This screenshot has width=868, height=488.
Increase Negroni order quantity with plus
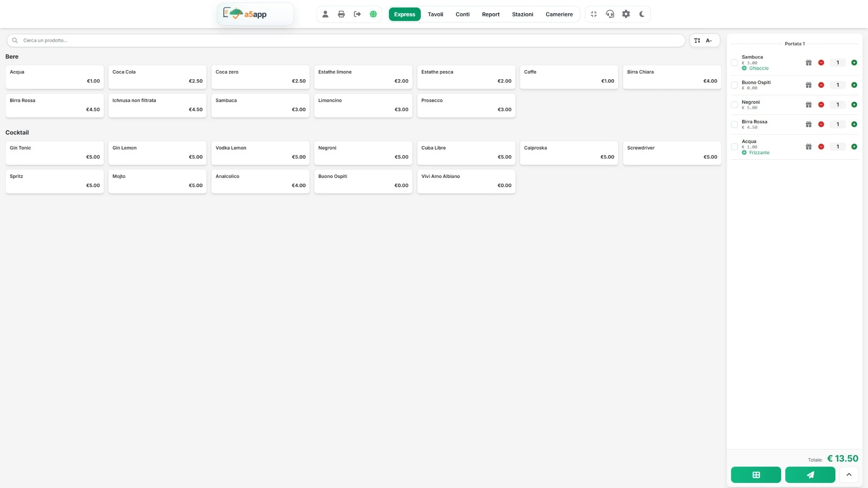pyautogui.click(x=854, y=104)
